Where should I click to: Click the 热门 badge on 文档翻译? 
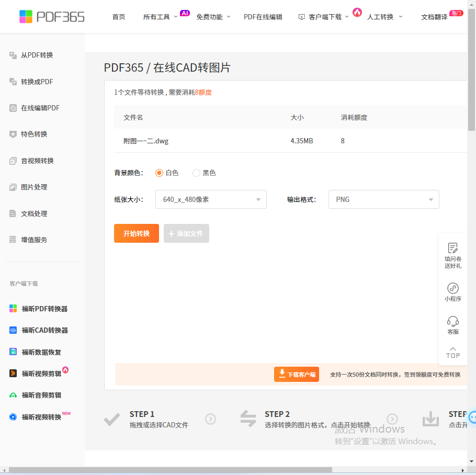(x=456, y=13)
